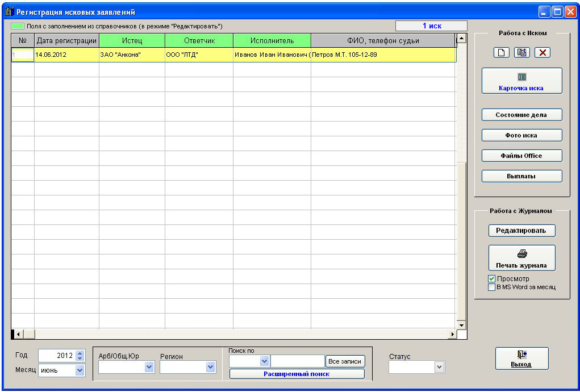Click the table scroll up arrow

(x=461, y=38)
